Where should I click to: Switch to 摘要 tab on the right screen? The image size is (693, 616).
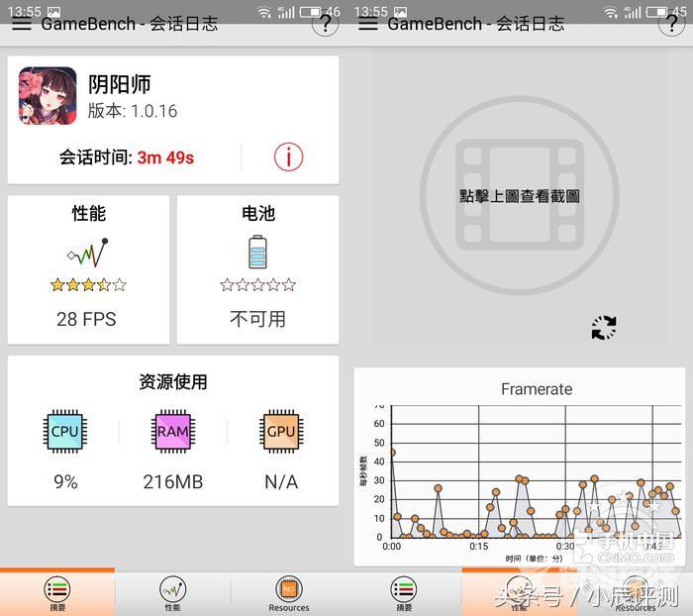[404, 594]
